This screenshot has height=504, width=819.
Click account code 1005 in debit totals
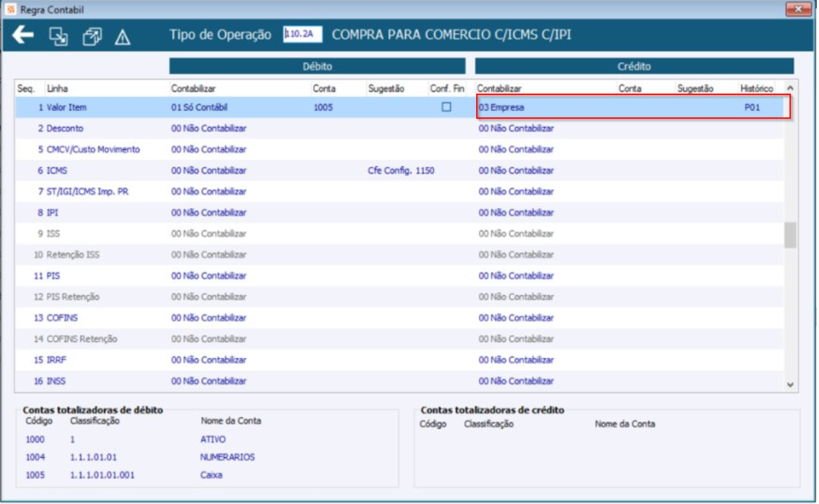point(35,474)
